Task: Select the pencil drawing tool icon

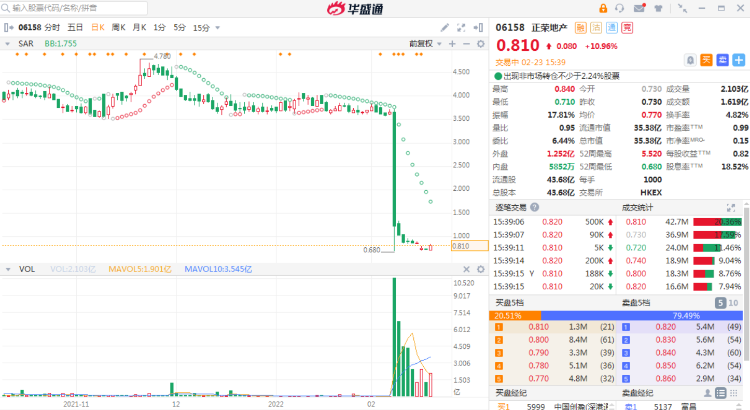Action: (445, 28)
